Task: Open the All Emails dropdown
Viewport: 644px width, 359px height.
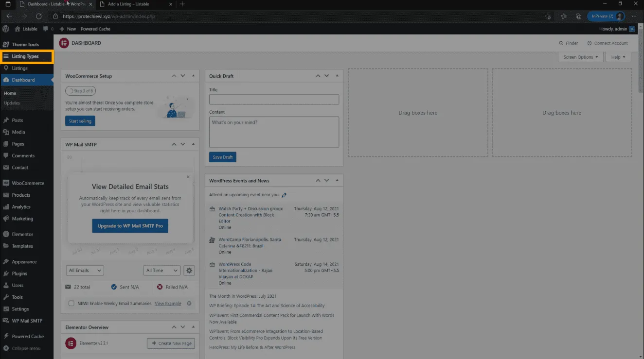Action: [x=85, y=271]
